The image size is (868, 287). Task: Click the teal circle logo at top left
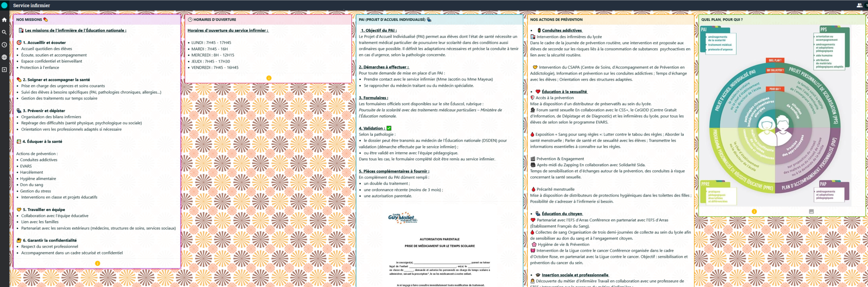pos(4,6)
